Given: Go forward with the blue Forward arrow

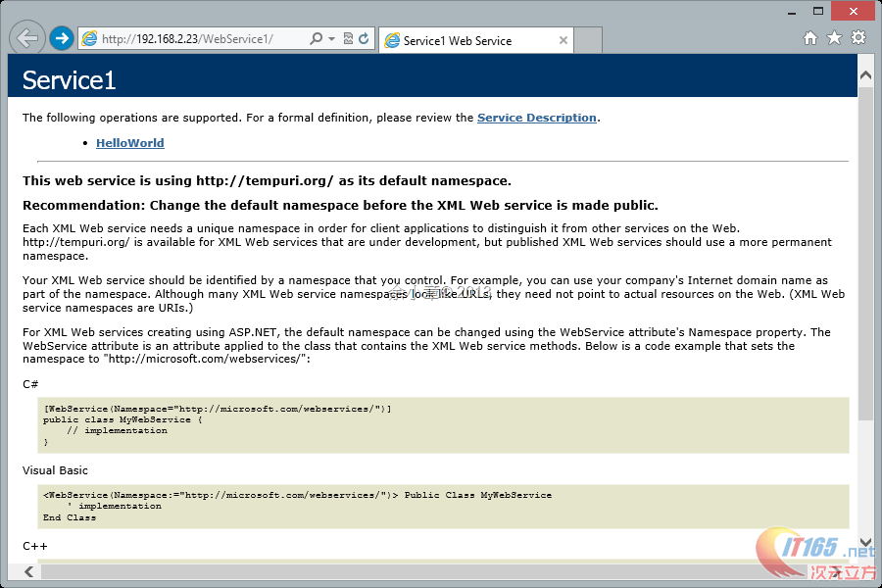Looking at the screenshot, I should pos(62,38).
